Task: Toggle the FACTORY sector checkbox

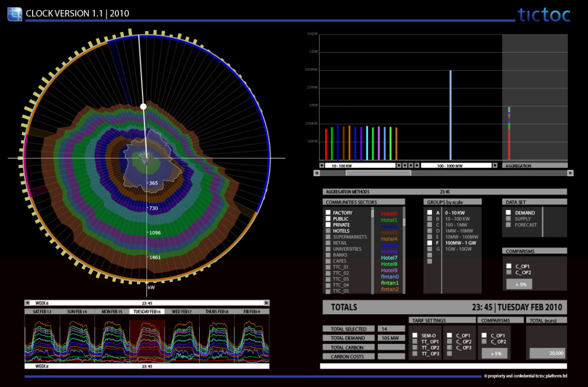Action: pos(328,213)
